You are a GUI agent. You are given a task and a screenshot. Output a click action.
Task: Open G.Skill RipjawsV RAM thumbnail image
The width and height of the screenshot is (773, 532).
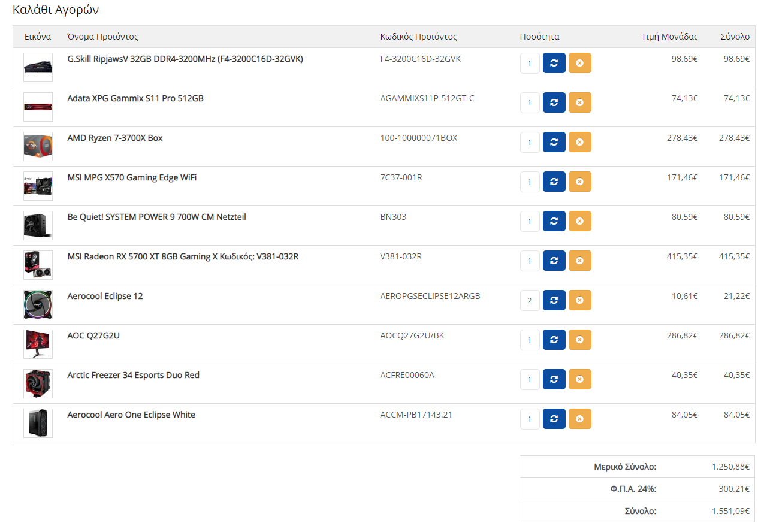click(38, 67)
